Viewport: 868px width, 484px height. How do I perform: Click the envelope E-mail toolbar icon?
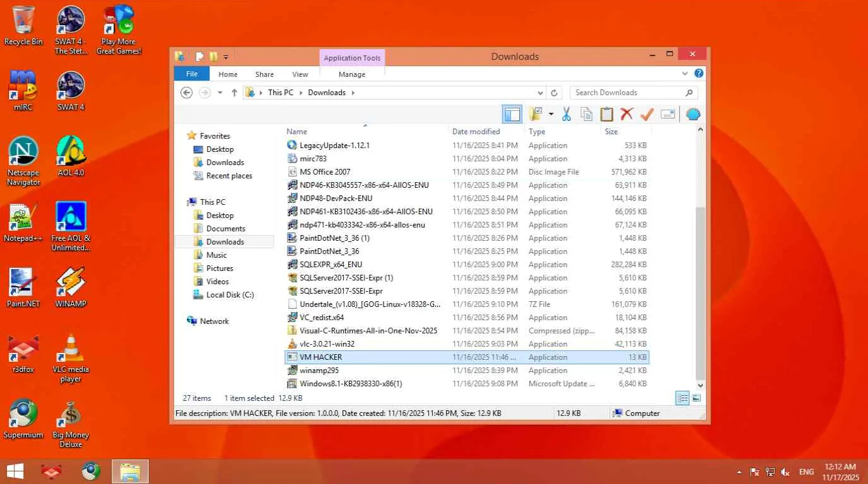coord(668,114)
